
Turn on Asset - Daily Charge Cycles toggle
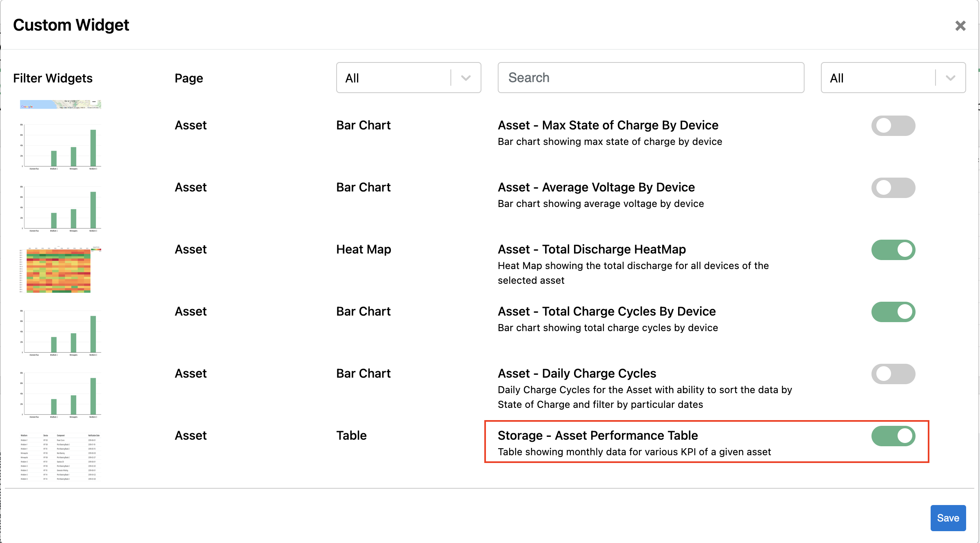(x=893, y=374)
